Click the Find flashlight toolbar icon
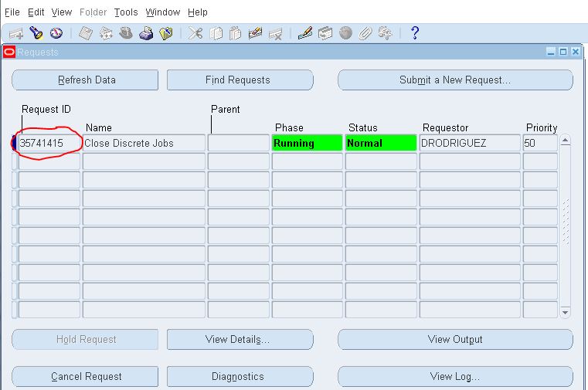 pyautogui.click(x=36, y=33)
